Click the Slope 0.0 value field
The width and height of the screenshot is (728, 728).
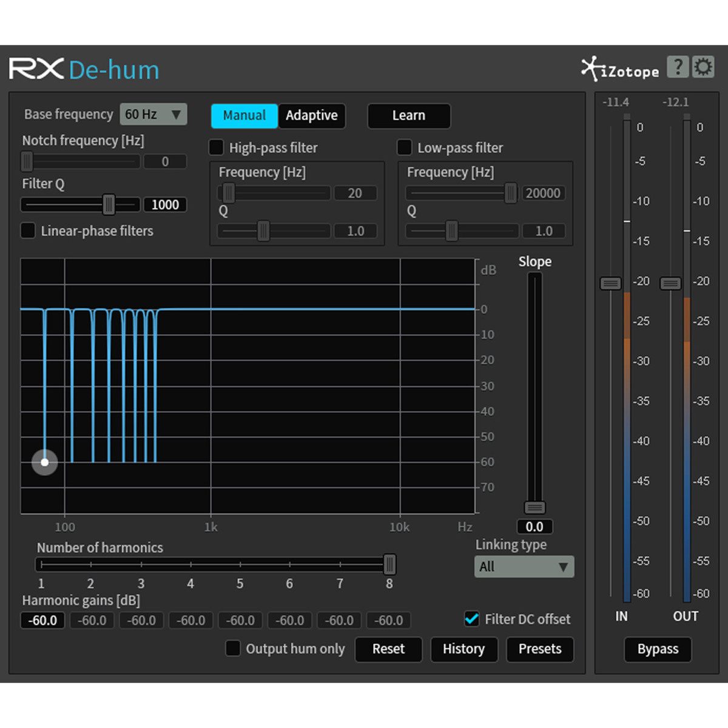pyautogui.click(x=534, y=527)
